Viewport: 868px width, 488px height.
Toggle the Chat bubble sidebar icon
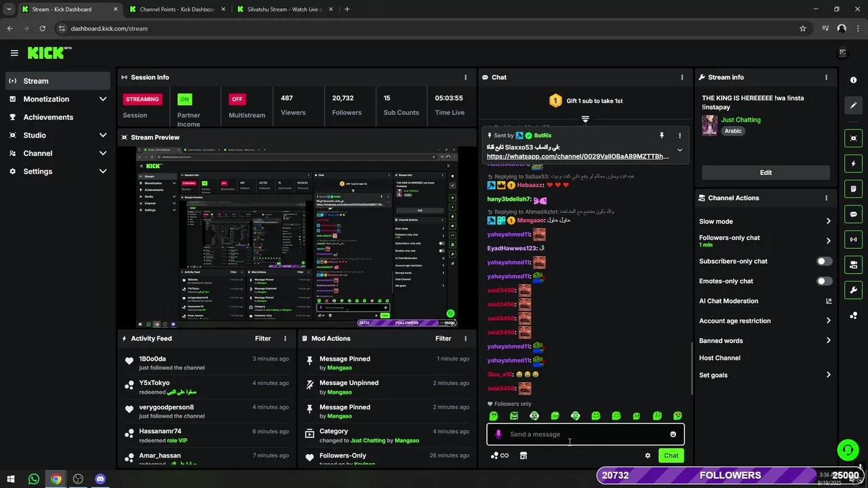point(853,214)
